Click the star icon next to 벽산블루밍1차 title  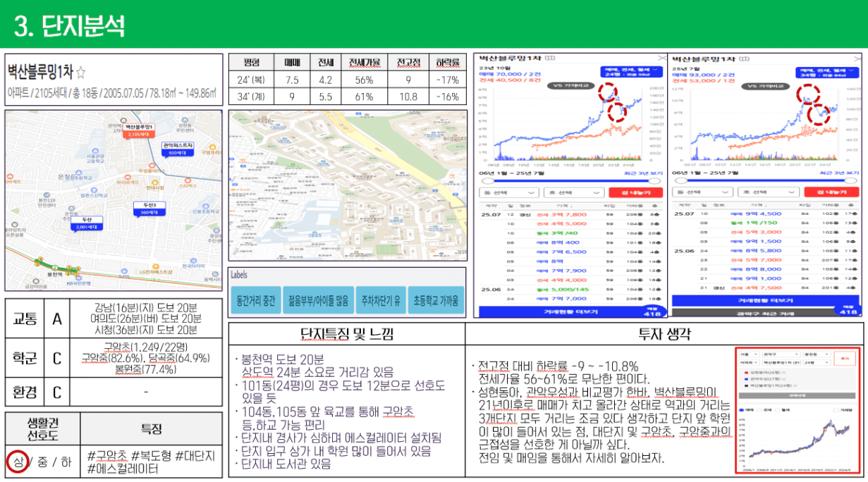coord(80,72)
